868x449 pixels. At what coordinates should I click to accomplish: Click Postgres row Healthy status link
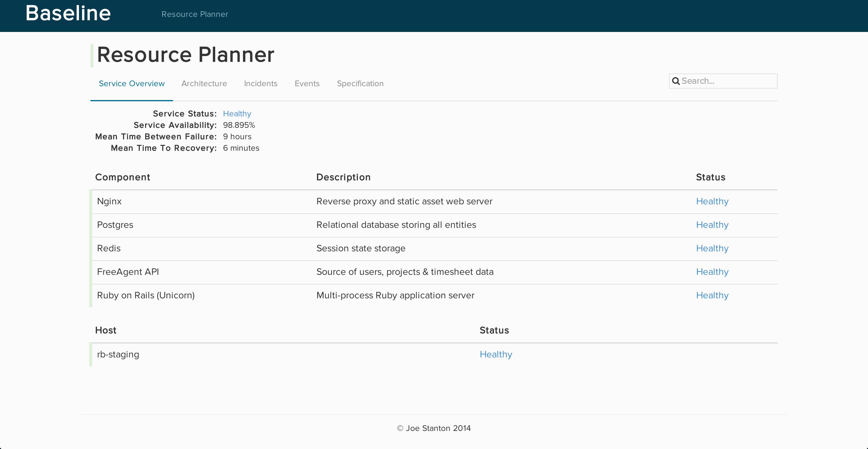712,225
